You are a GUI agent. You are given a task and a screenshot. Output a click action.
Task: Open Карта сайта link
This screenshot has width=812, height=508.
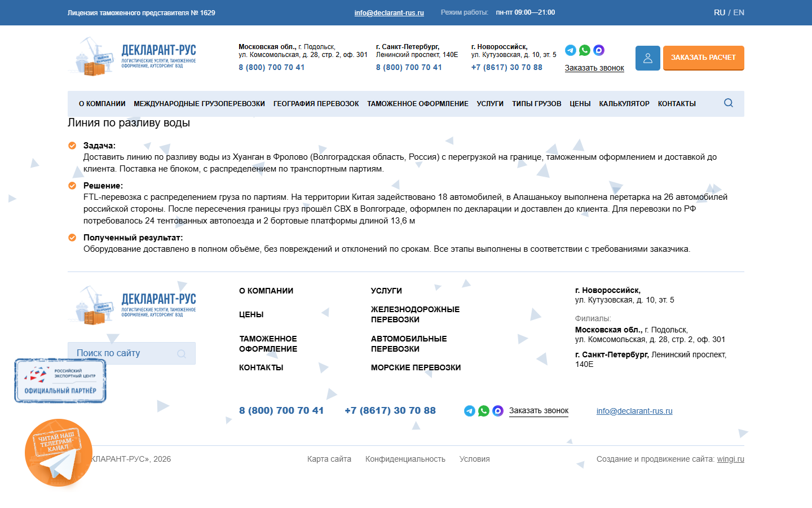pos(329,459)
